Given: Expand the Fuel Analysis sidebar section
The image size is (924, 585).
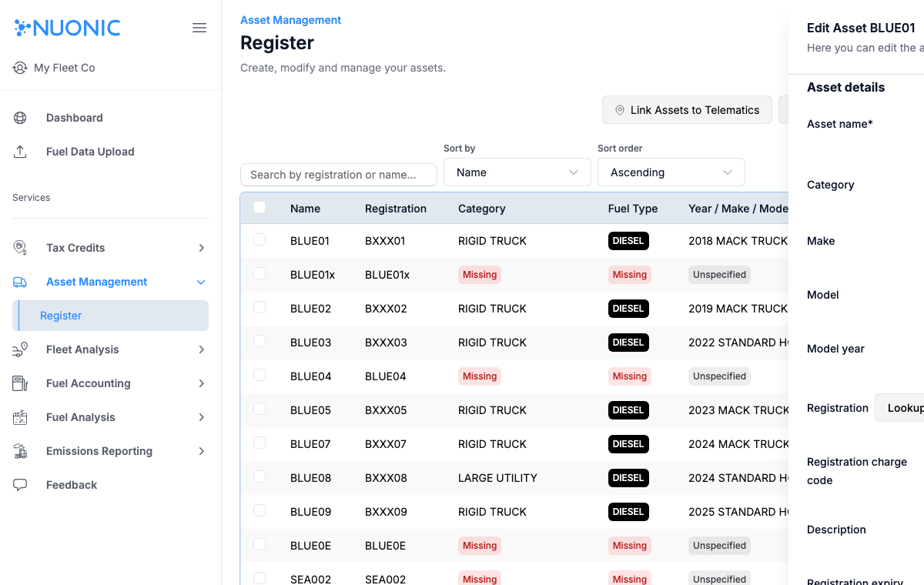Looking at the screenshot, I should (x=200, y=416).
